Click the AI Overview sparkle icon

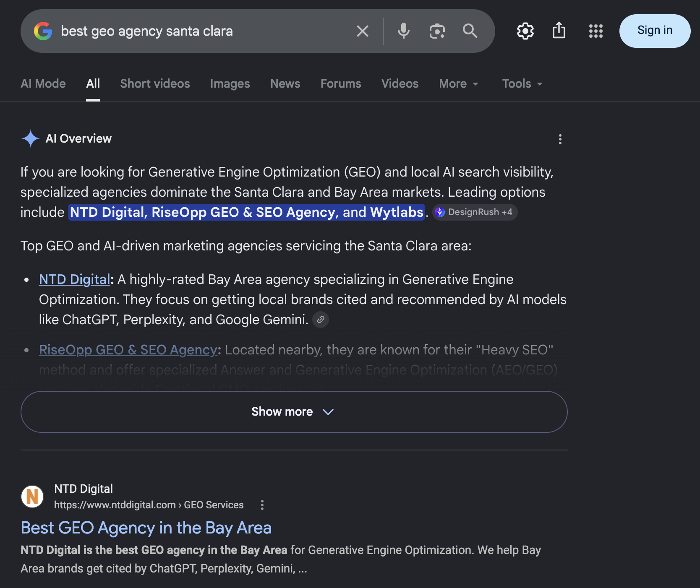click(30, 139)
